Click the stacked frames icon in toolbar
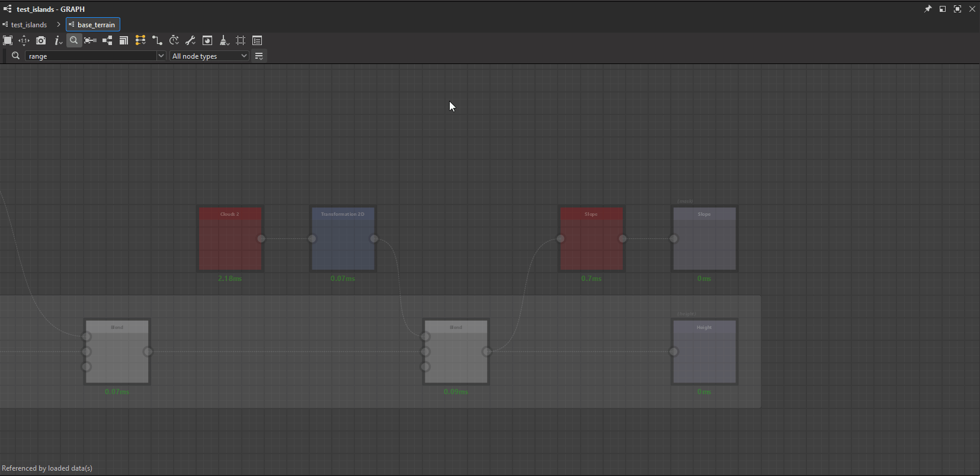Screen dimensions: 980x476 tap(124, 40)
